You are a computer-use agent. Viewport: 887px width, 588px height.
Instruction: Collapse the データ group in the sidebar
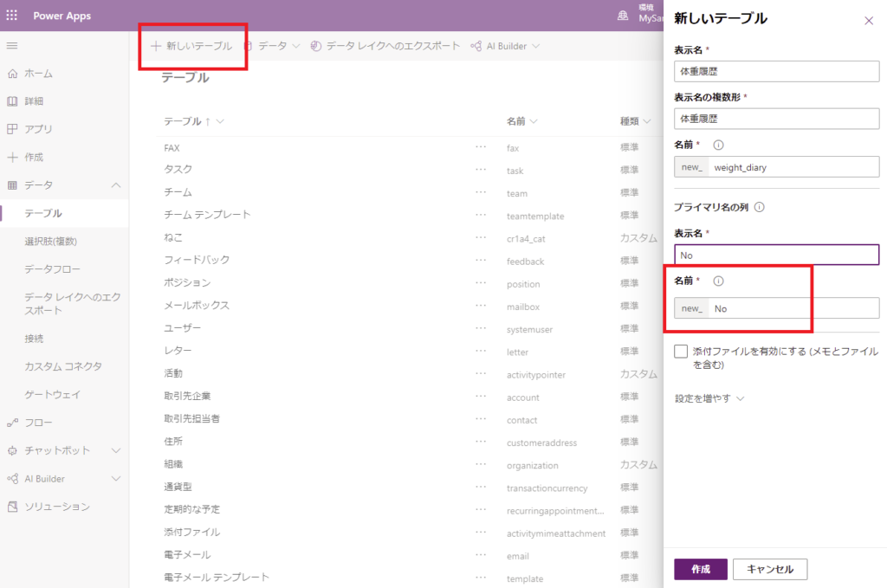tap(116, 184)
